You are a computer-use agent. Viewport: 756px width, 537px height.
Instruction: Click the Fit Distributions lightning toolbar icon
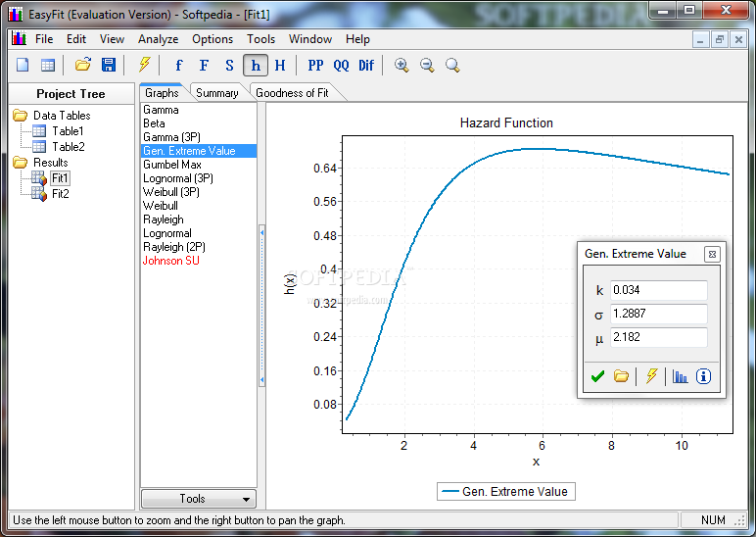144,65
